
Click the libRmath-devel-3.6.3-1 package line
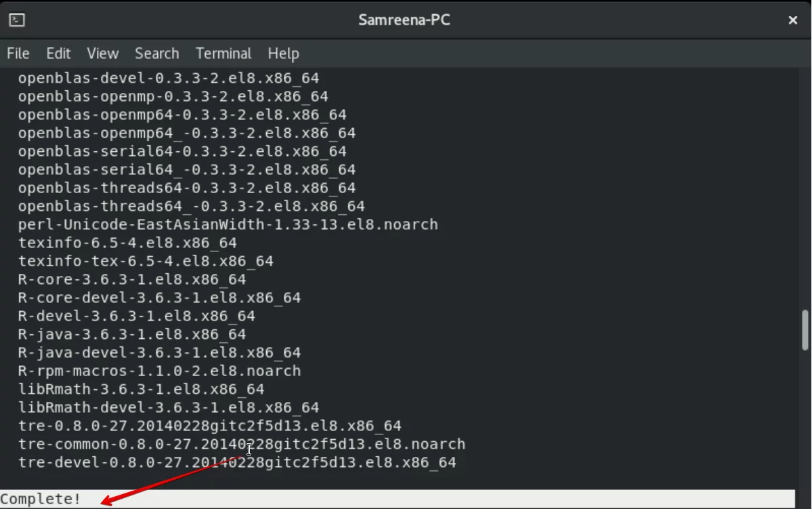tap(169, 407)
